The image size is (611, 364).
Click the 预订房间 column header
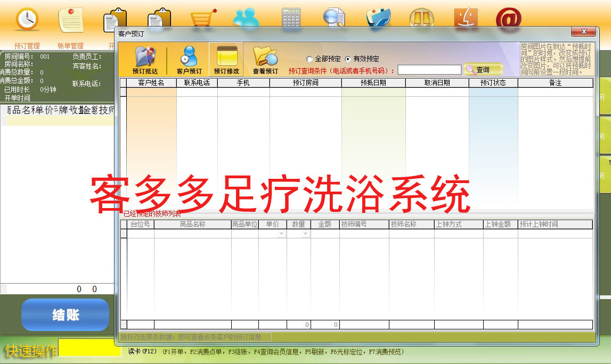306,83
